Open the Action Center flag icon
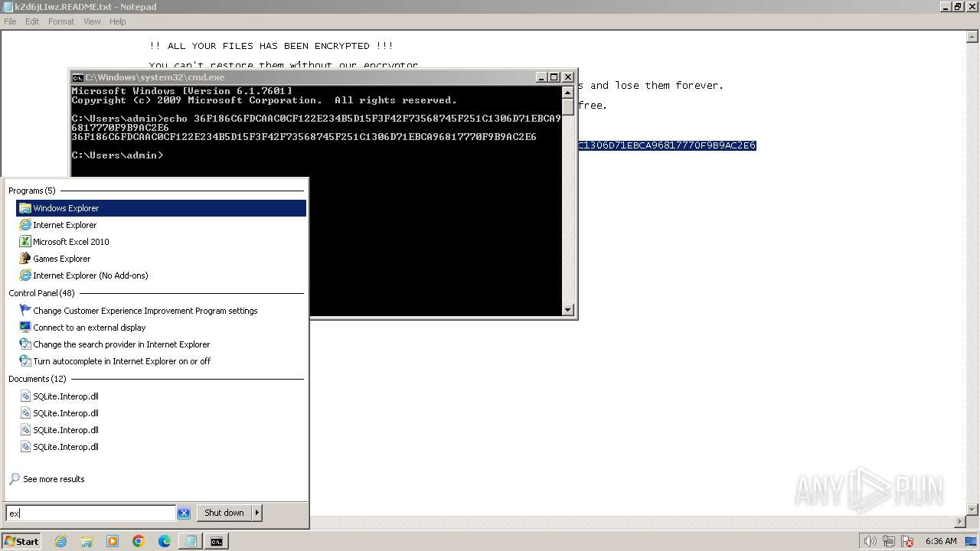The height and width of the screenshot is (551, 980). 906,541
